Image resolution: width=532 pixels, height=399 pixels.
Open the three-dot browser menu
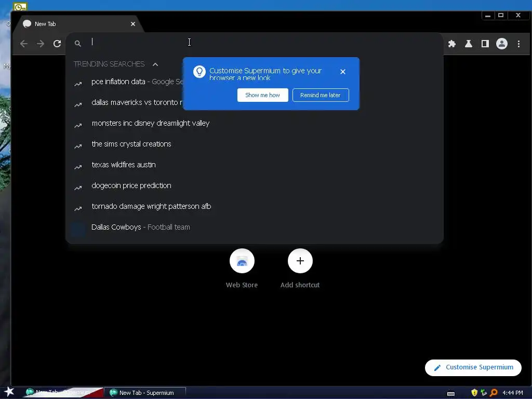(x=518, y=44)
